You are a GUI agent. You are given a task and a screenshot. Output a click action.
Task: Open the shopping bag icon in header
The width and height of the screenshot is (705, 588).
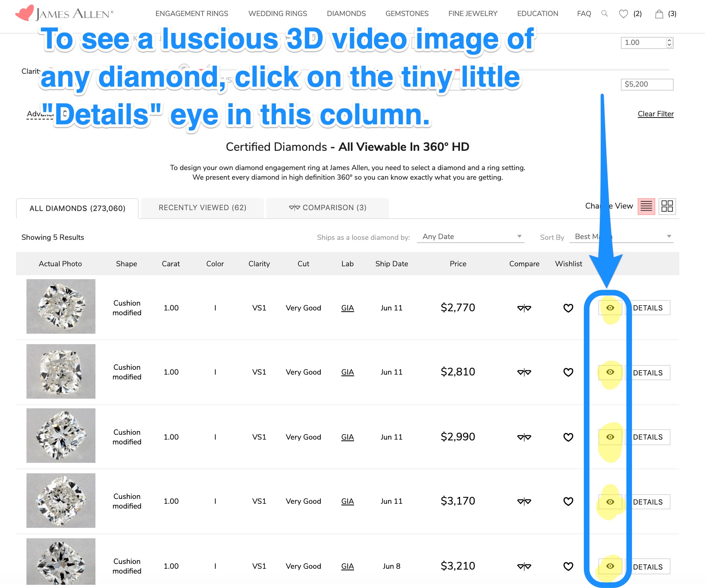pos(659,14)
